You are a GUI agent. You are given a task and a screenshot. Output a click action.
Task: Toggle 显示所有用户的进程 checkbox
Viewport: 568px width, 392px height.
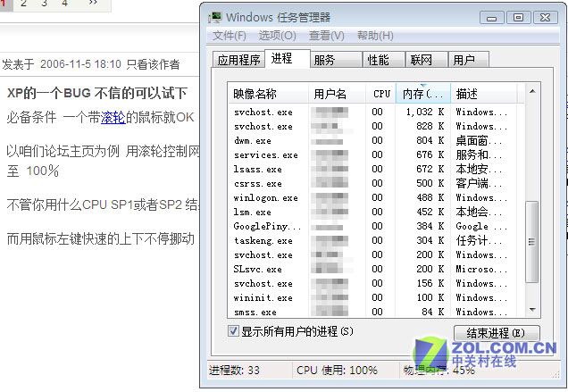click(x=233, y=330)
